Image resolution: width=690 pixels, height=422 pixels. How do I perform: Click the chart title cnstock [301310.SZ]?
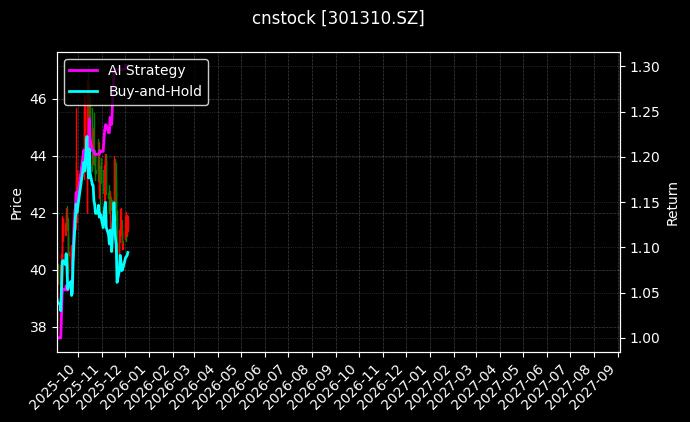click(345, 18)
